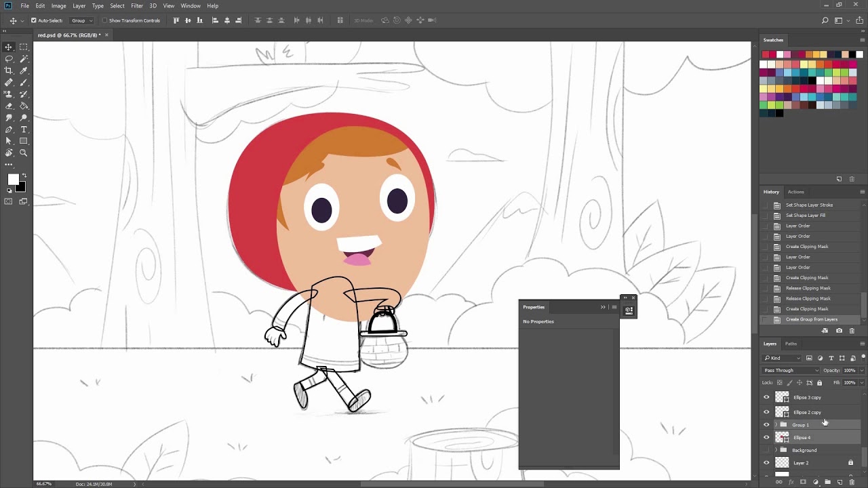
Task: Expand the Background group folder
Action: tap(776, 450)
